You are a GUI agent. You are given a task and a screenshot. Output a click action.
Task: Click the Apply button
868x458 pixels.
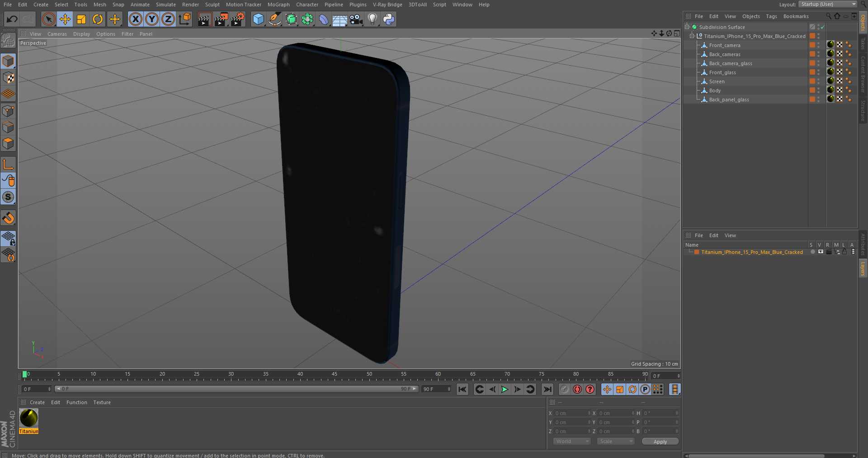(x=660, y=442)
